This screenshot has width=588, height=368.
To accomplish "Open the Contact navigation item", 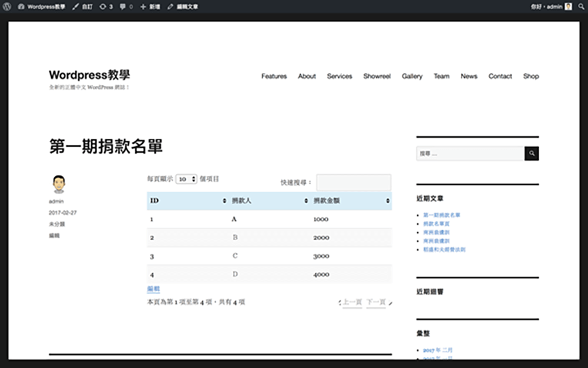I will pyautogui.click(x=500, y=76).
